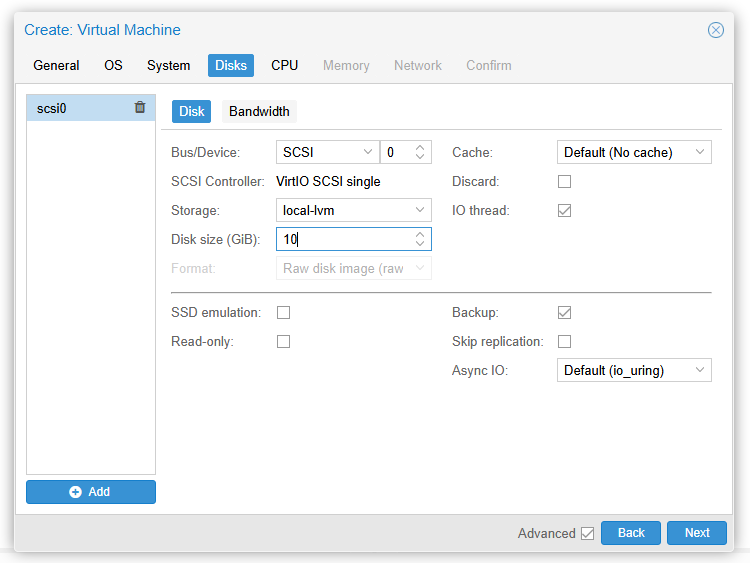The height and width of the screenshot is (563, 750).
Task: Delete the scsi0 disk via trash icon
Action: tap(140, 108)
